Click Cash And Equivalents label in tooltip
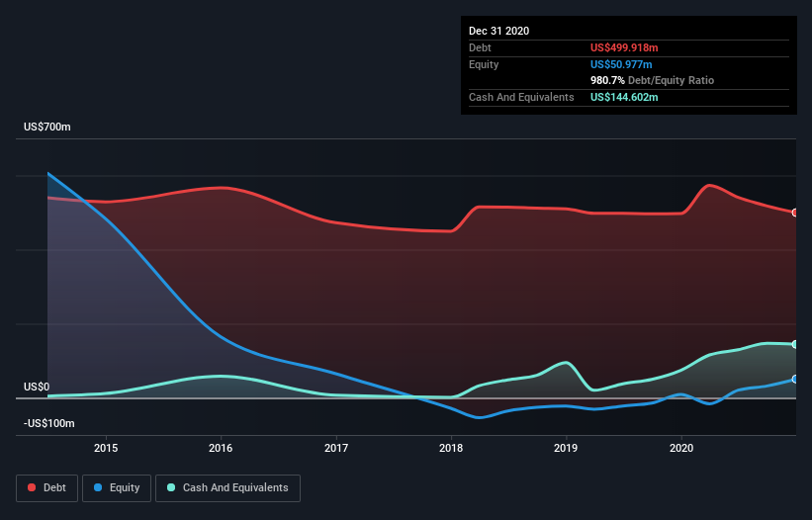 521,97
